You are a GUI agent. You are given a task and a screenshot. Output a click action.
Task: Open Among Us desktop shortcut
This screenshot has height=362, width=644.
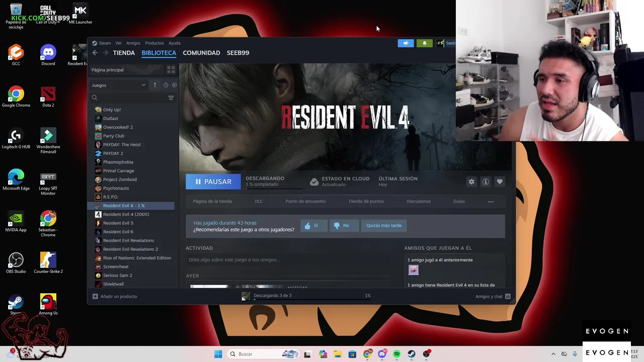(48, 305)
